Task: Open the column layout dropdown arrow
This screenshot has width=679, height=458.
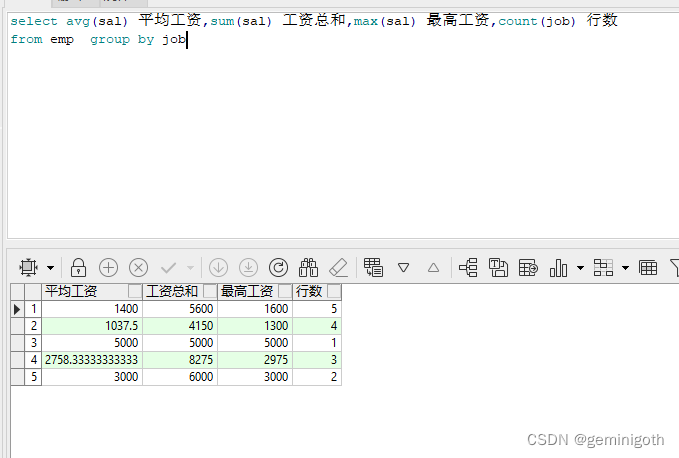Action: coord(625,268)
